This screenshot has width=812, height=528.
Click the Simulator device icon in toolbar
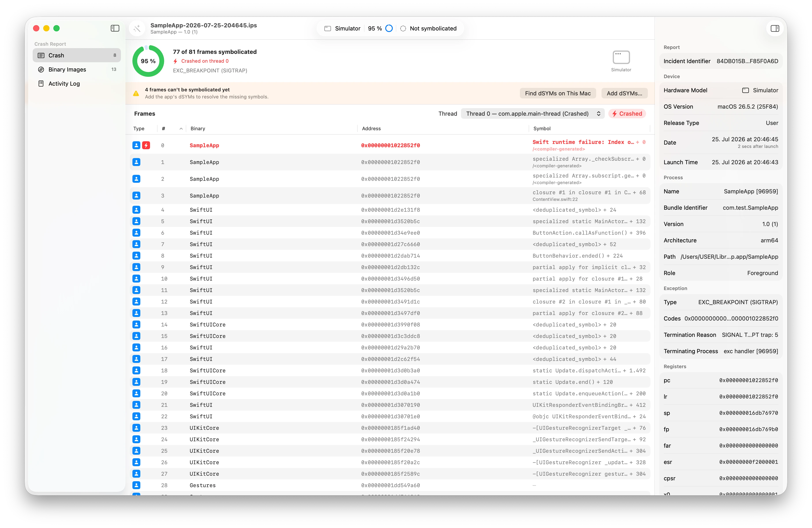pyautogui.click(x=327, y=28)
